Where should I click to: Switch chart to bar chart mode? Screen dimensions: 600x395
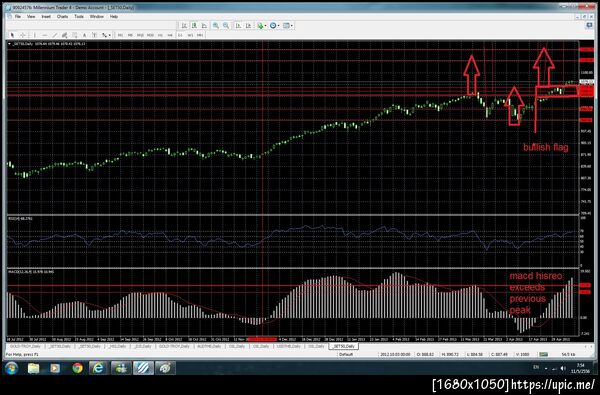(184, 26)
